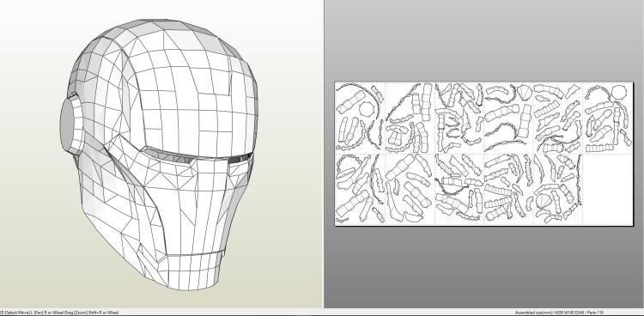This screenshot has width=644, height=316.
Task: Click the vertical splitter between 3D and 2D views
Action: pos(323,154)
